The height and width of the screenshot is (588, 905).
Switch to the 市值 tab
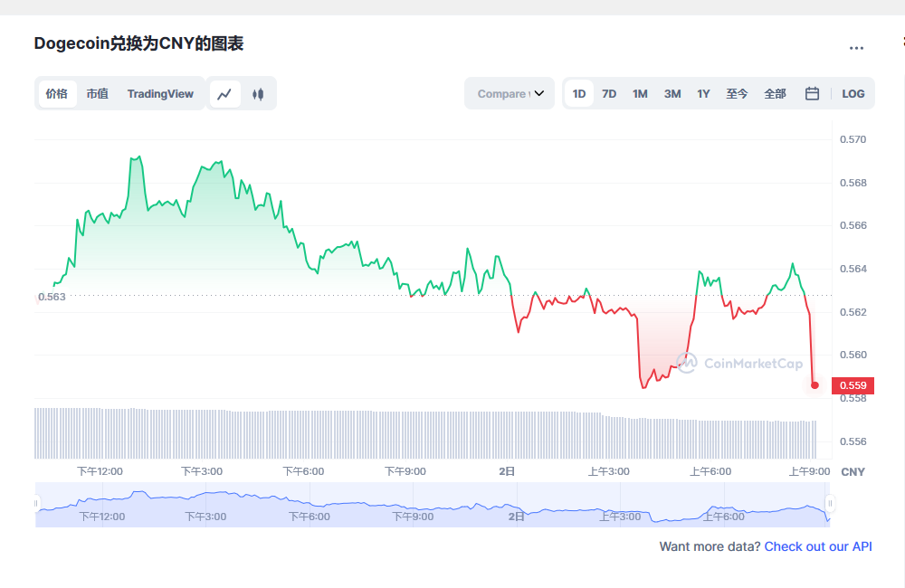point(98,93)
